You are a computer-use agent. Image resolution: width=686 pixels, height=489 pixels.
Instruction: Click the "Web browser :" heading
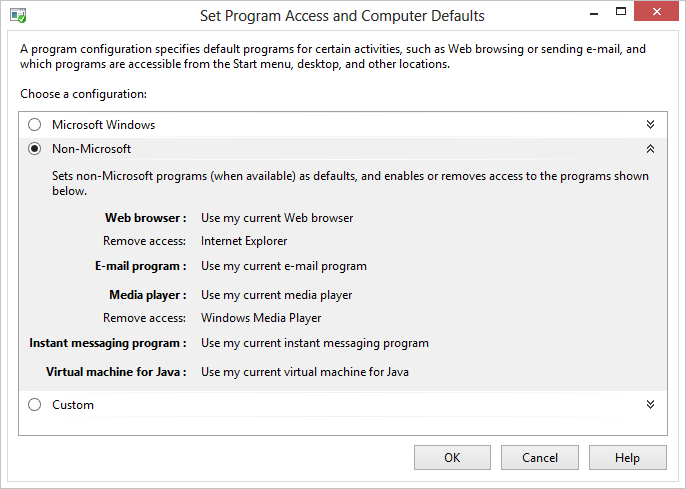[x=145, y=218]
